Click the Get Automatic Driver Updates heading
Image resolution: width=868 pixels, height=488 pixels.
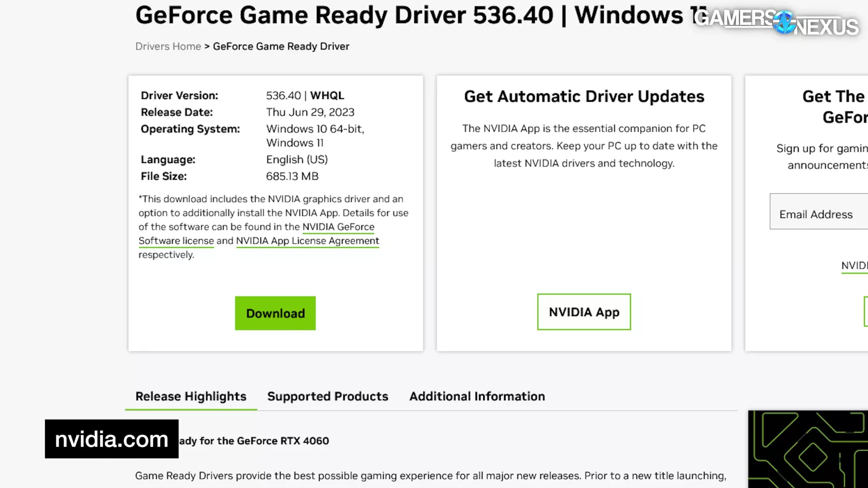584,97
